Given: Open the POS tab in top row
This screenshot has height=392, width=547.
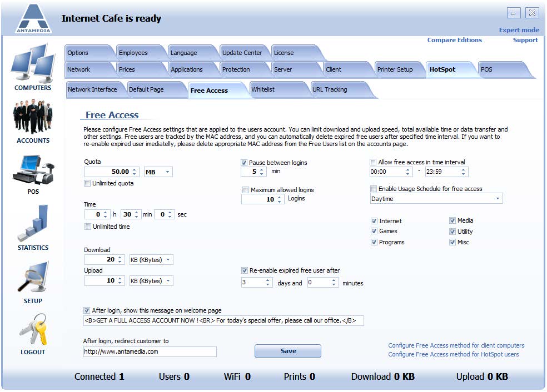Looking at the screenshot, I should (x=504, y=69).
